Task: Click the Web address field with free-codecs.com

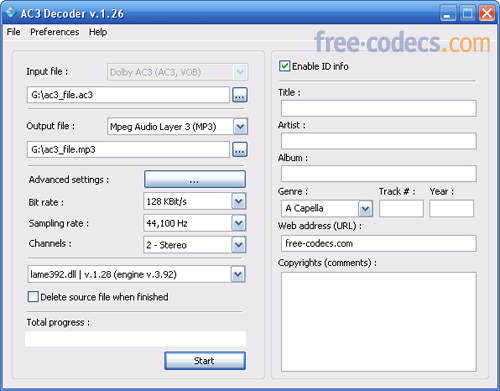Action: tap(379, 244)
